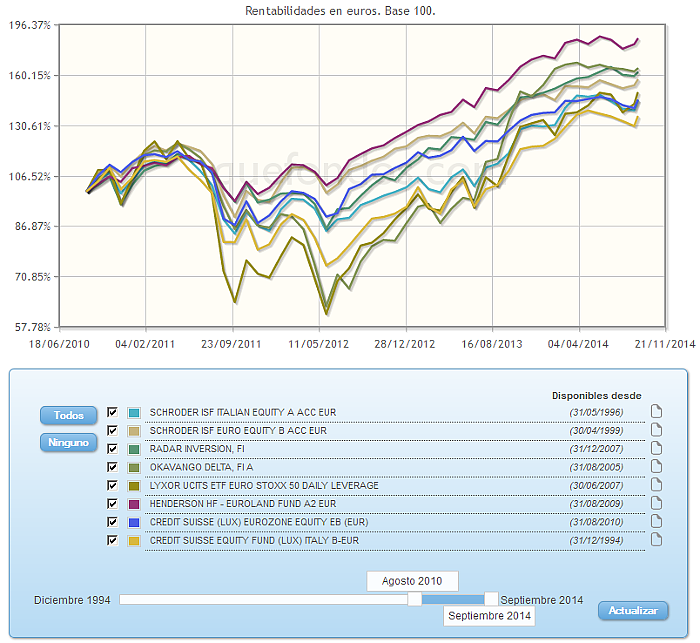The image size is (700, 643).
Task: Click the green swatch for Radar Inversion
Action: [x=134, y=449]
